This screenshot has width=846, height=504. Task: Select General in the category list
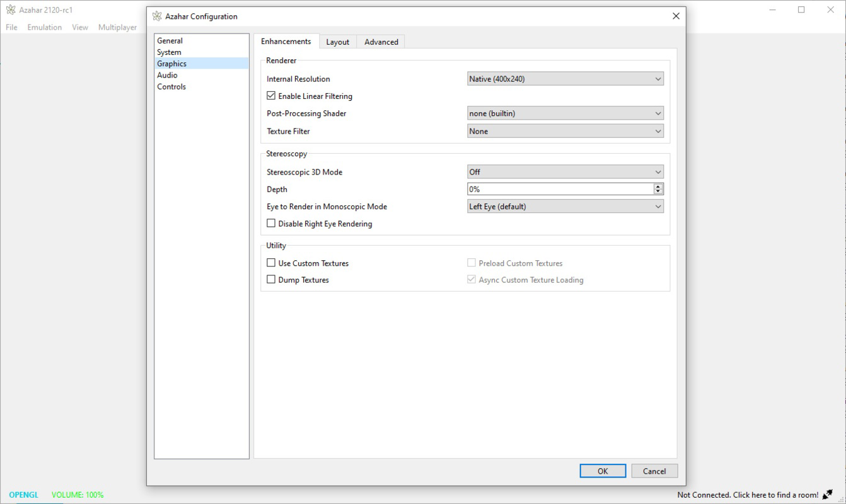[201, 40]
